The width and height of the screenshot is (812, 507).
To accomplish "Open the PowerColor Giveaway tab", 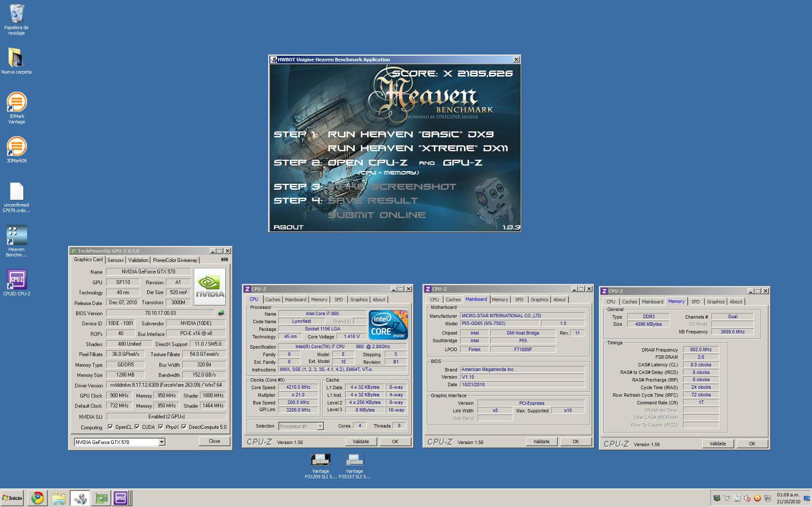I will point(175,260).
